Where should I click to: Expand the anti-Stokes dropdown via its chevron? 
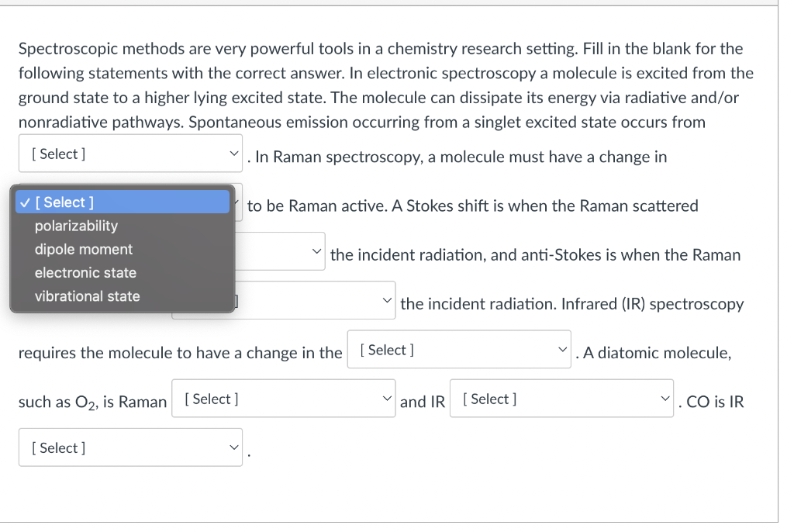pyautogui.click(x=387, y=299)
